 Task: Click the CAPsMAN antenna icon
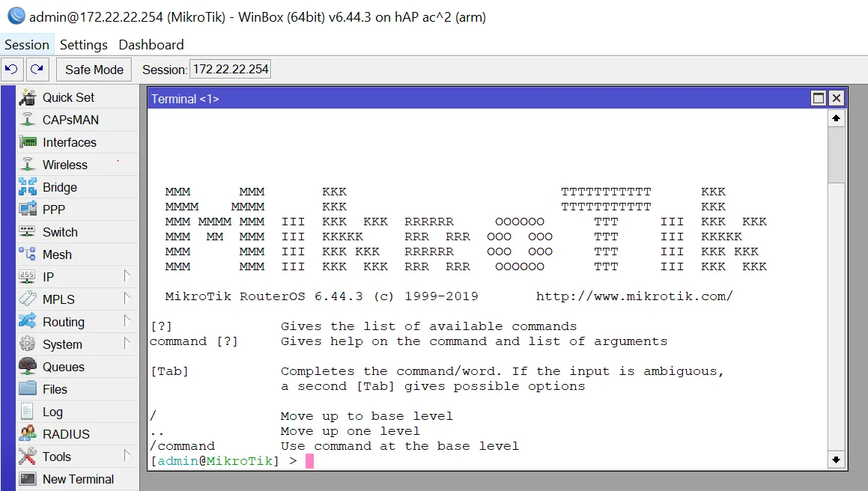[27, 120]
